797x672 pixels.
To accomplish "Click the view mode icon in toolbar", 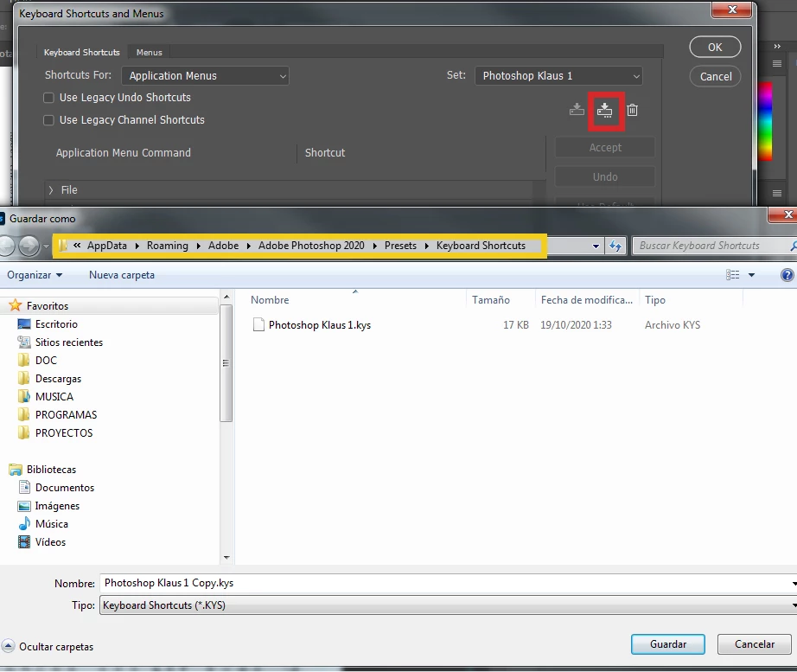I will pyautogui.click(x=732, y=275).
